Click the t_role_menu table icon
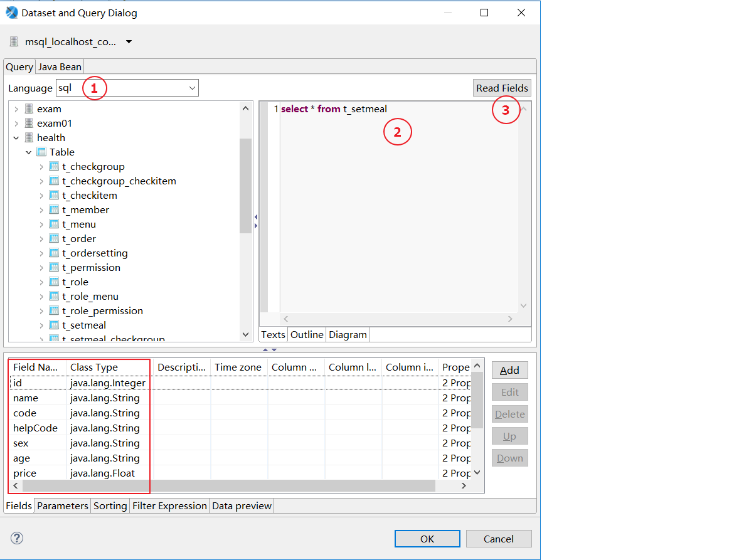The image size is (739, 560). pos(54,297)
